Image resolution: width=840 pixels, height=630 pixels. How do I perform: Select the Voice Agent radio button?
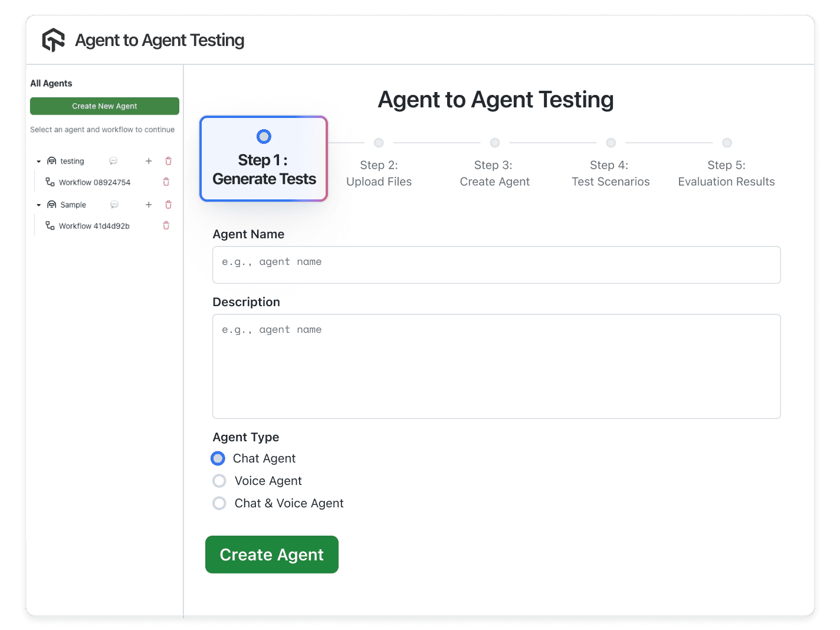tap(219, 481)
